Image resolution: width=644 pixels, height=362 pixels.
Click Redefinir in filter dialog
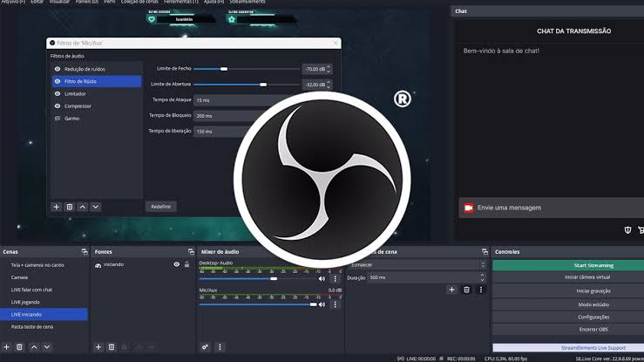tap(161, 207)
